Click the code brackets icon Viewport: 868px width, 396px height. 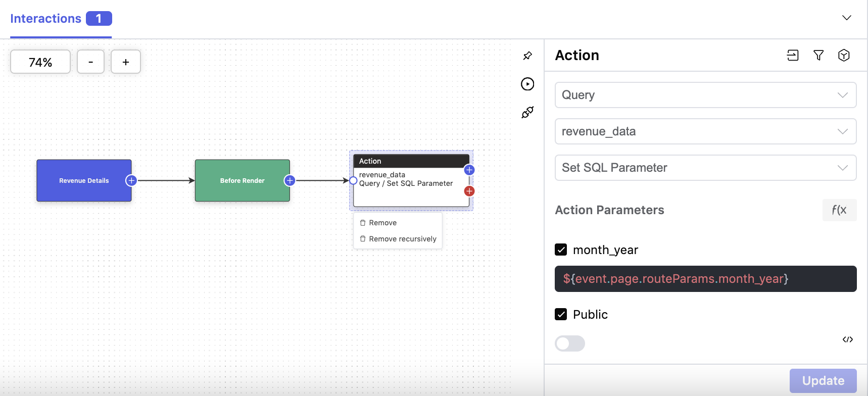point(847,339)
